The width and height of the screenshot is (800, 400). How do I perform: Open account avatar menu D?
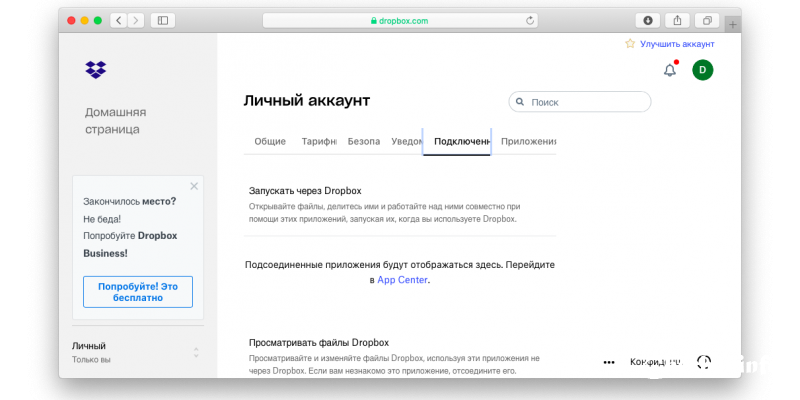tap(703, 70)
